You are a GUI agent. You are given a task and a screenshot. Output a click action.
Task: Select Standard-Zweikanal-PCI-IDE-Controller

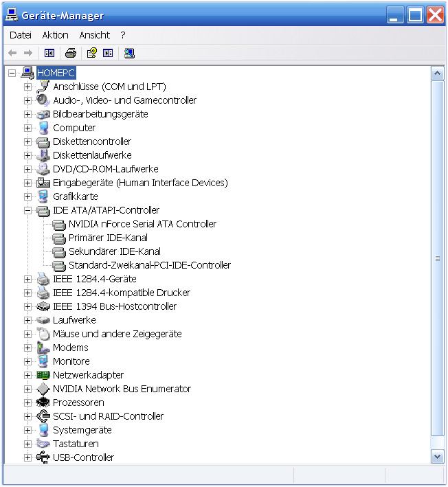pyautogui.click(x=149, y=265)
